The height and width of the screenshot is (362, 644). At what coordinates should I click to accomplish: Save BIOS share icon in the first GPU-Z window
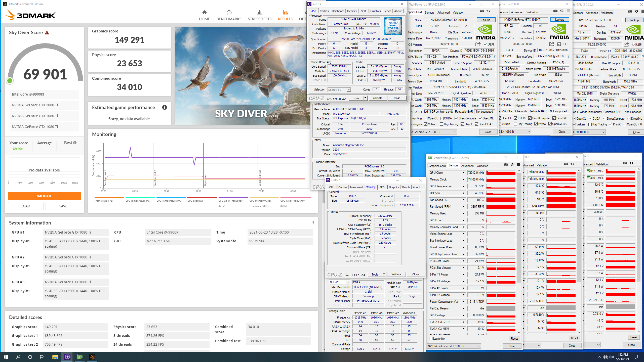tap(478, 44)
